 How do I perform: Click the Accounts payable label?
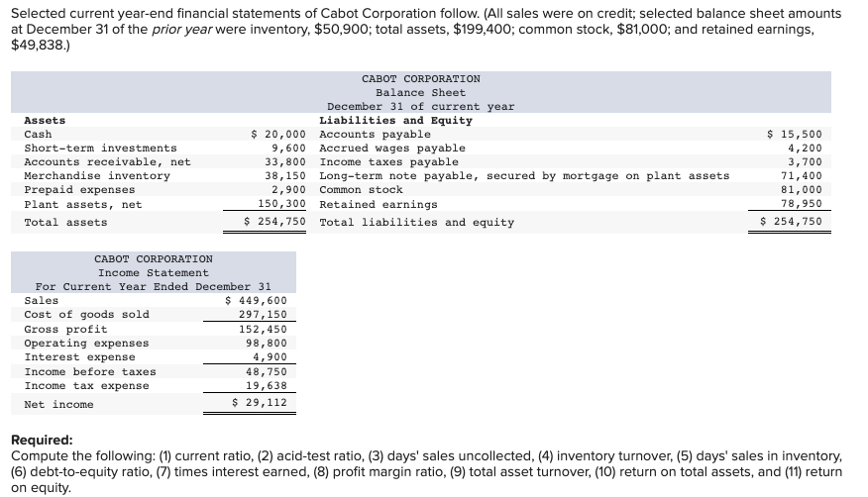375,135
